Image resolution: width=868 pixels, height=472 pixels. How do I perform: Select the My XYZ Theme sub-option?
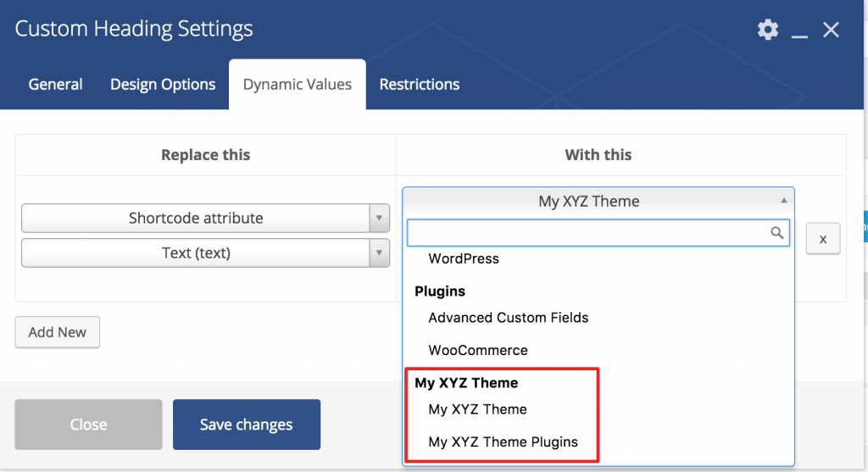(477, 409)
